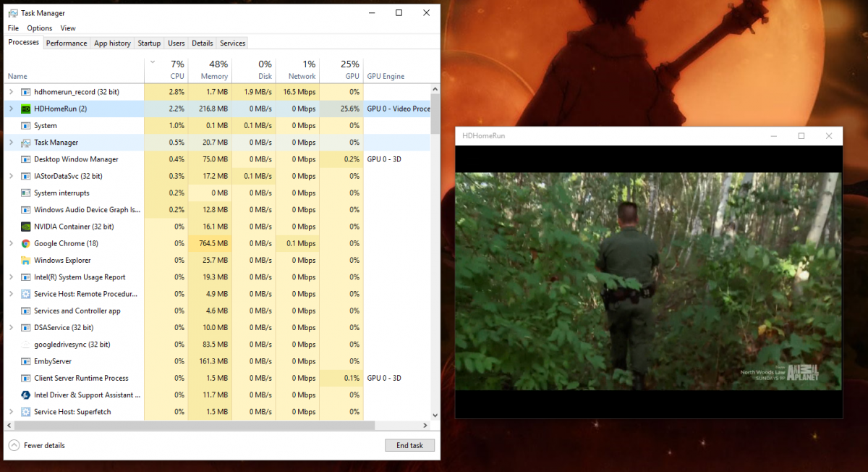Expand the IAStorDataSvc process group
The width and height of the screenshot is (868, 472).
[11, 176]
